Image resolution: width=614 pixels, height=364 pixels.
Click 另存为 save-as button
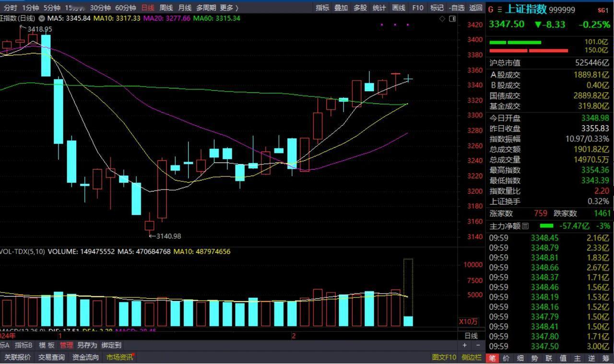coord(87,345)
